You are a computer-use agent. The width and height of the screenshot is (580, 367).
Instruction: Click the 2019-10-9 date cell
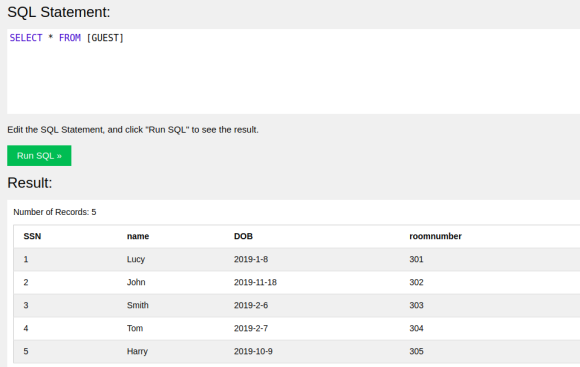(253, 351)
